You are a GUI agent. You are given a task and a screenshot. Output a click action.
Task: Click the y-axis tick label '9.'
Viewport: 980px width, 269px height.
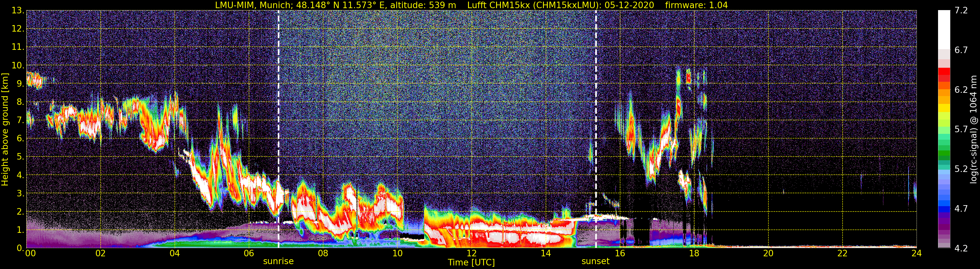(x=20, y=84)
